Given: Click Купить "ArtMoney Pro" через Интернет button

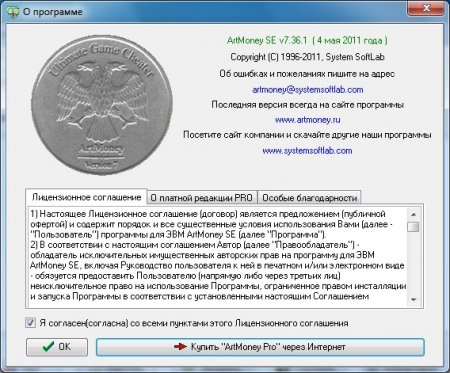Looking at the screenshot, I should point(260,347).
